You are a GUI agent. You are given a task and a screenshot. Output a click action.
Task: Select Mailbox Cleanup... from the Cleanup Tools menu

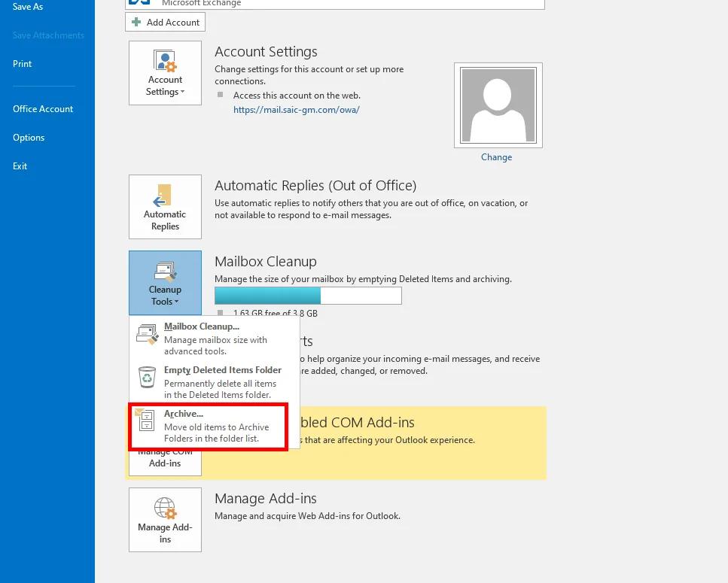[214, 339]
